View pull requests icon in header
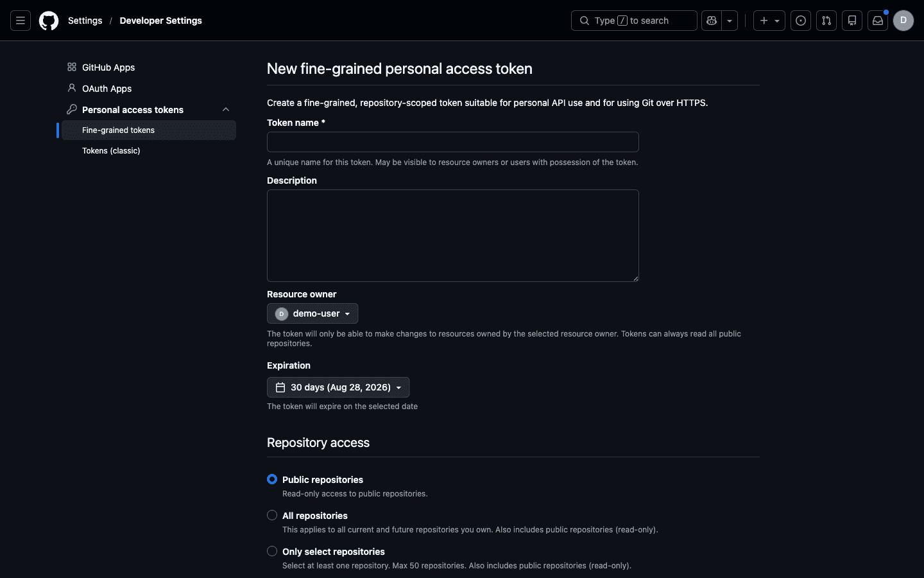 click(826, 21)
